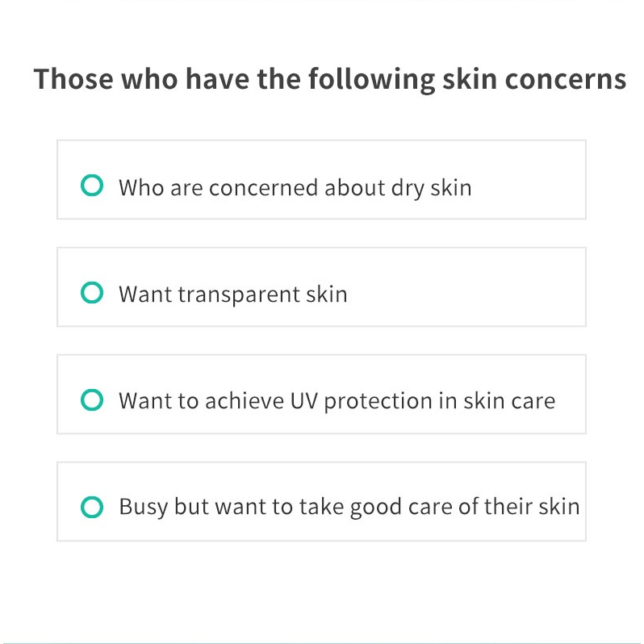Click 'skin care' at end of third option
The height and width of the screenshot is (644, 644).
tap(509, 401)
